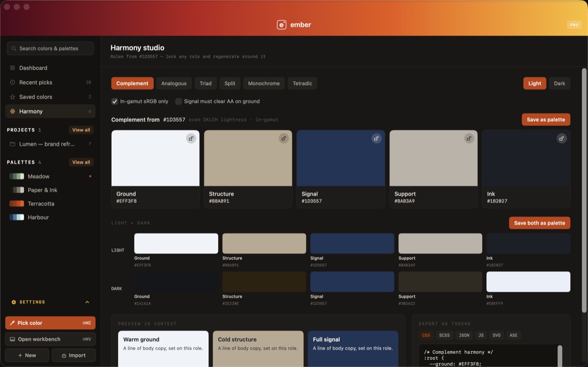Click the Open workbench button
588x367 pixels.
[x=50, y=339]
